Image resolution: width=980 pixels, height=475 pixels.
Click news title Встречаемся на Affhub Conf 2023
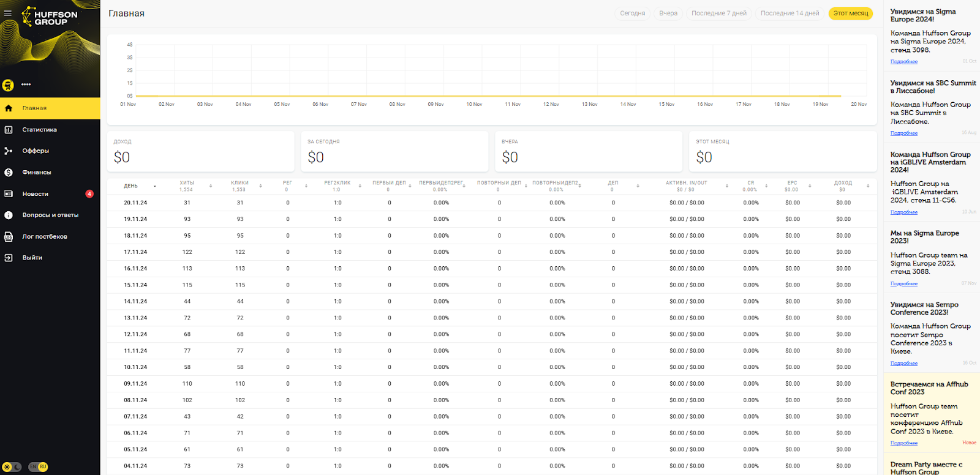(929, 388)
